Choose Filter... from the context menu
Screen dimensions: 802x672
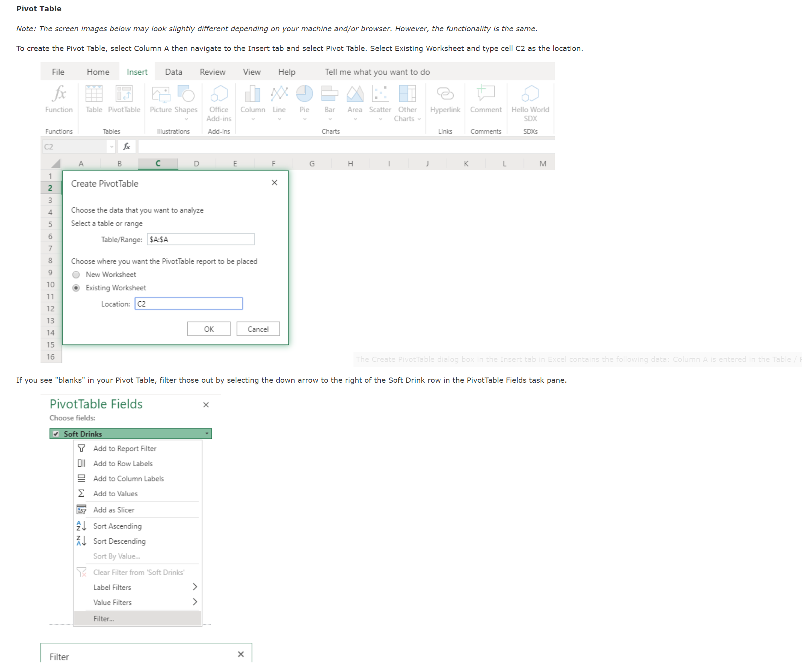click(103, 618)
